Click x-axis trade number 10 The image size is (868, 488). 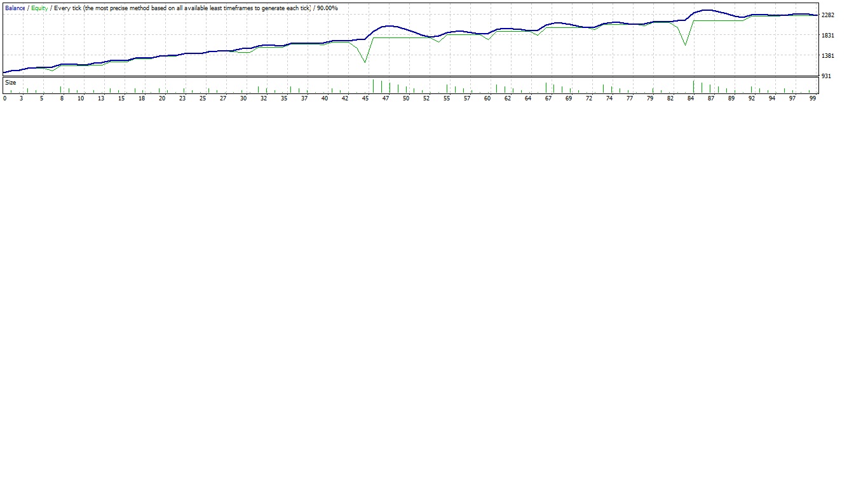coord(81,98)
